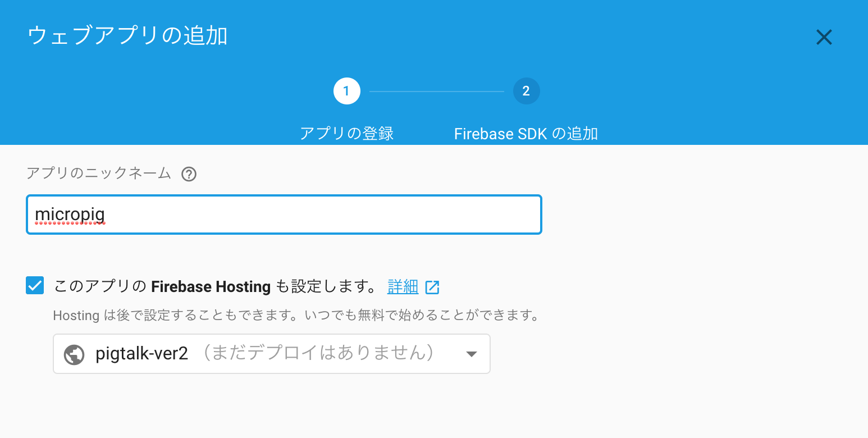The width and height of the screenshot is (868, 438).
Task: Open the 詳細 details link
Action: point(402,286)
